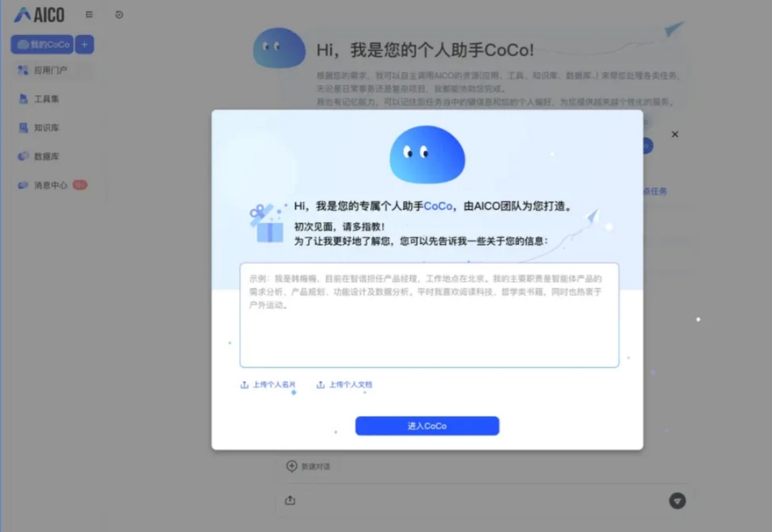Image resolution: width=772 pixels, height=532 pixels.
Task: Open conversation history using the clock icon
Action: tap(119, 15)
